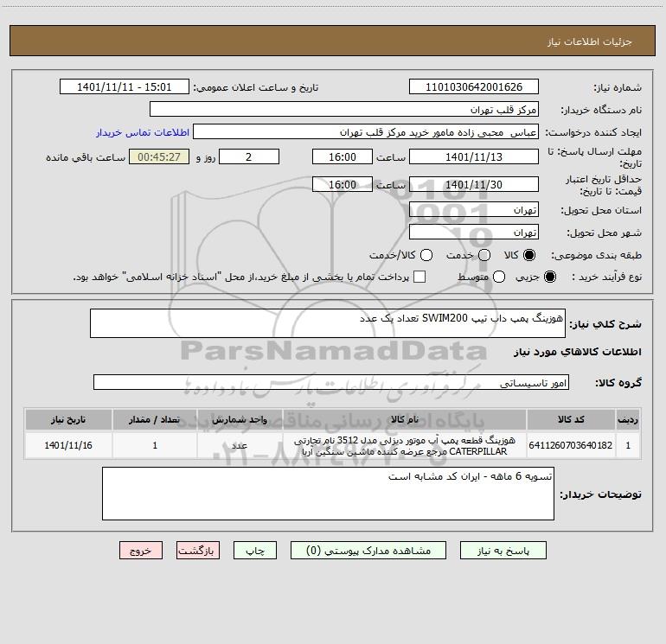Screen dimensions: 666x644
Task: Click the شماره نیاز field 1101030642001626
Action: (474, 87)
